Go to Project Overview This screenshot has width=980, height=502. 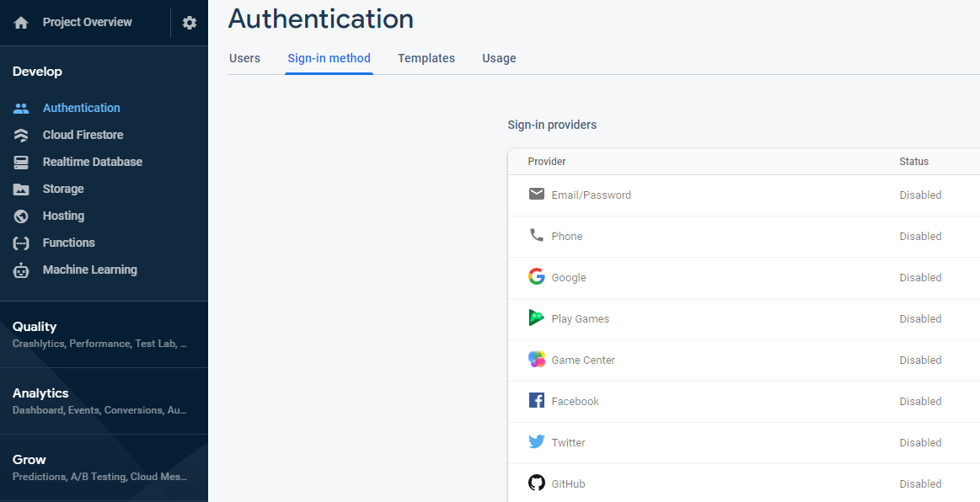(87, 22)
